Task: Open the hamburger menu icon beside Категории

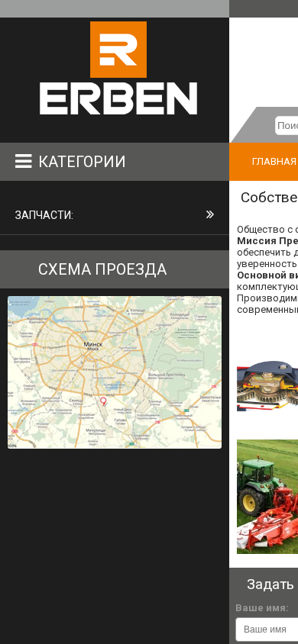Action: tap(24, 161)
